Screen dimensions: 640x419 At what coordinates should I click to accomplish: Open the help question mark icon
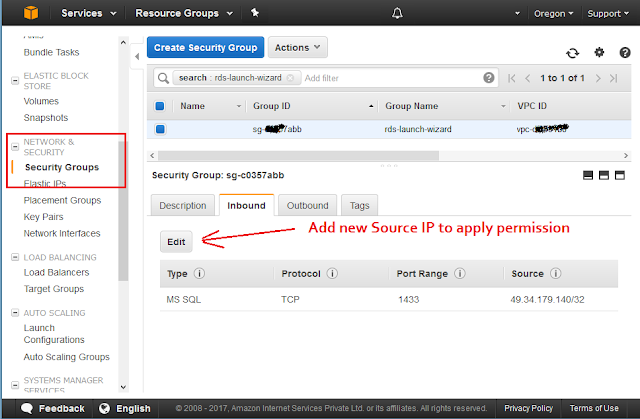tap(624, 52)
